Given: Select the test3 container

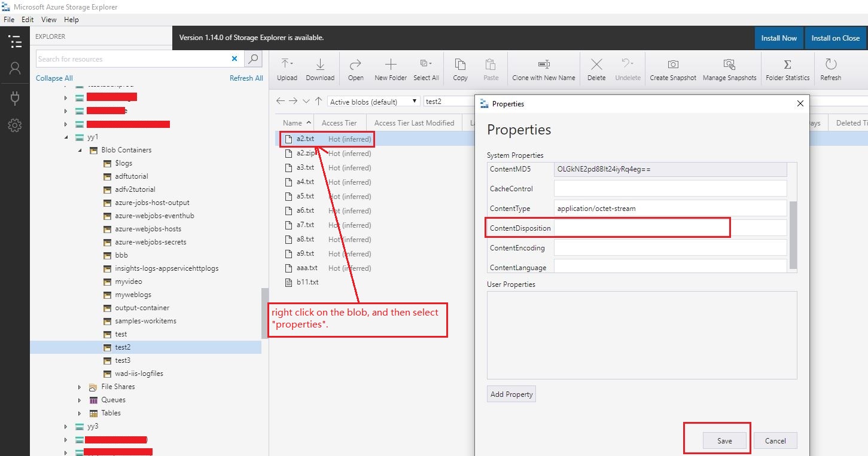Looking at the screenshot, I should tap(123, 360).
